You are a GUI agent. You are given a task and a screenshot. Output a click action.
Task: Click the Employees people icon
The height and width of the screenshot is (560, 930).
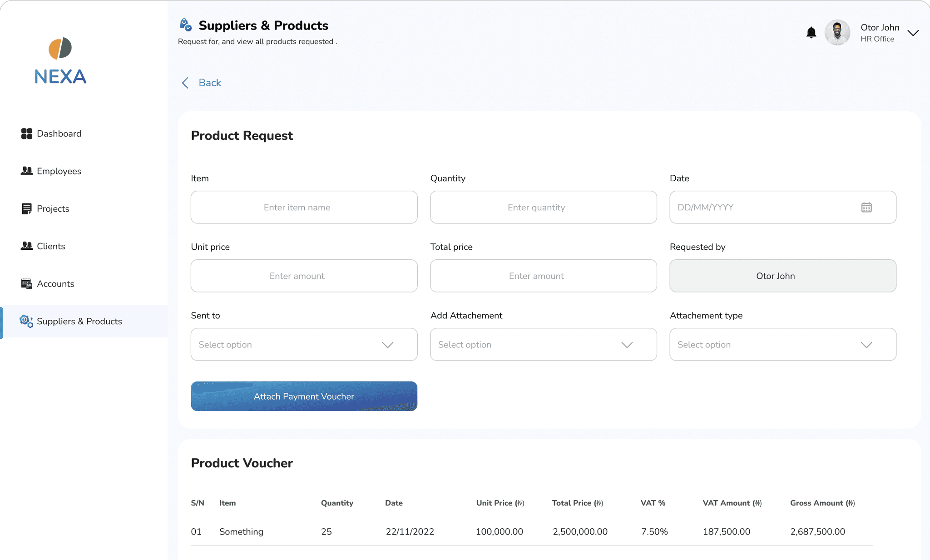(x=27, y=171)
